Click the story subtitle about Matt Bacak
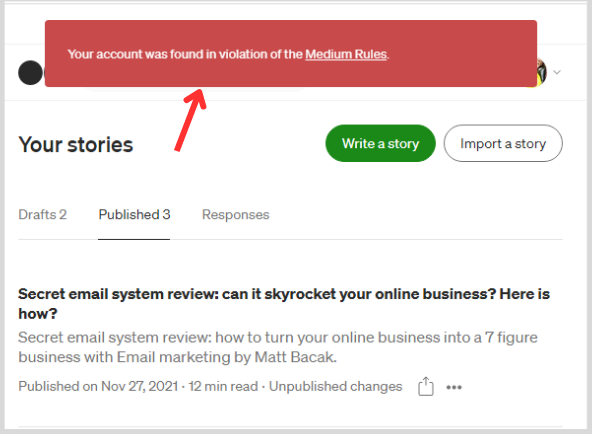The width and height of the screenshot is (592, 434). point(278,347)
